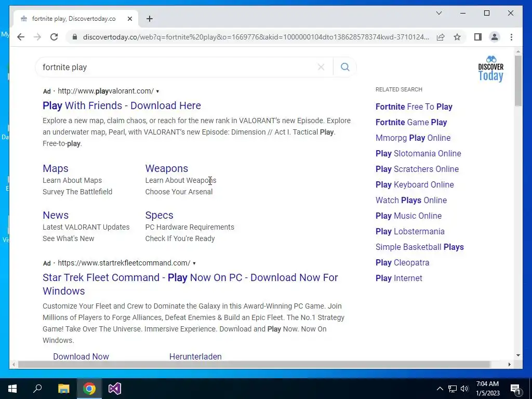532x399 pixels.
Task: Click the Herunterladen link
Action: [195, 356]
